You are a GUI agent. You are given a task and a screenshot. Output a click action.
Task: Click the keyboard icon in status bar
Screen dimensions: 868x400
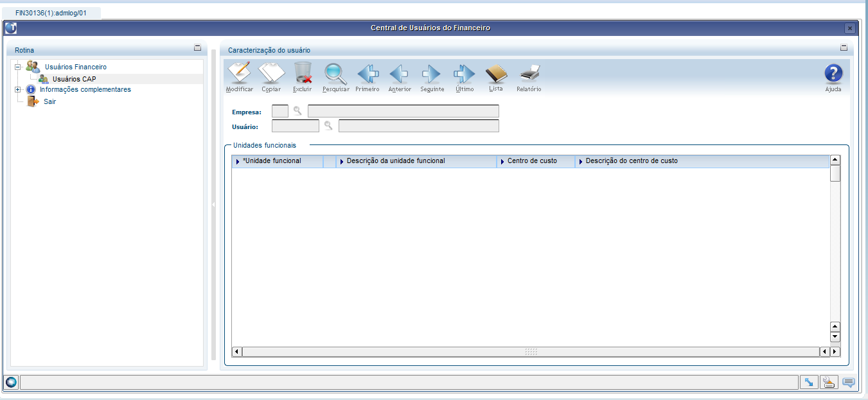(829, 383)
